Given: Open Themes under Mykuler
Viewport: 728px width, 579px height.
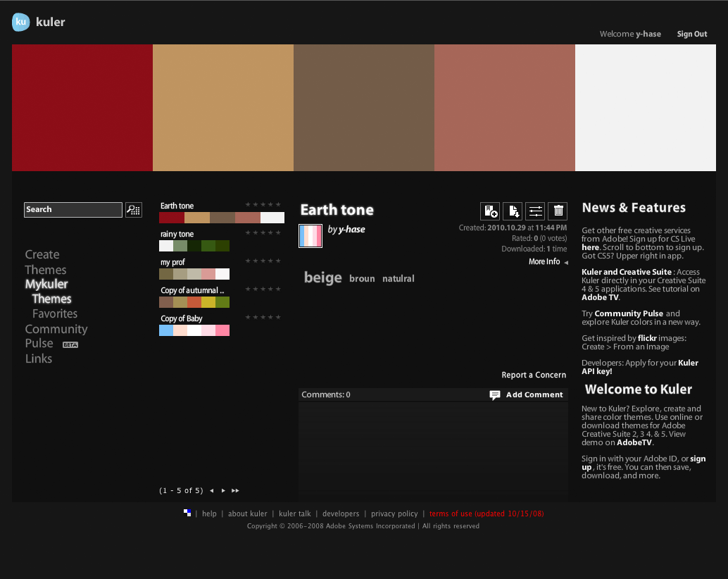Looking at the screenshot, I should [52, 299].
